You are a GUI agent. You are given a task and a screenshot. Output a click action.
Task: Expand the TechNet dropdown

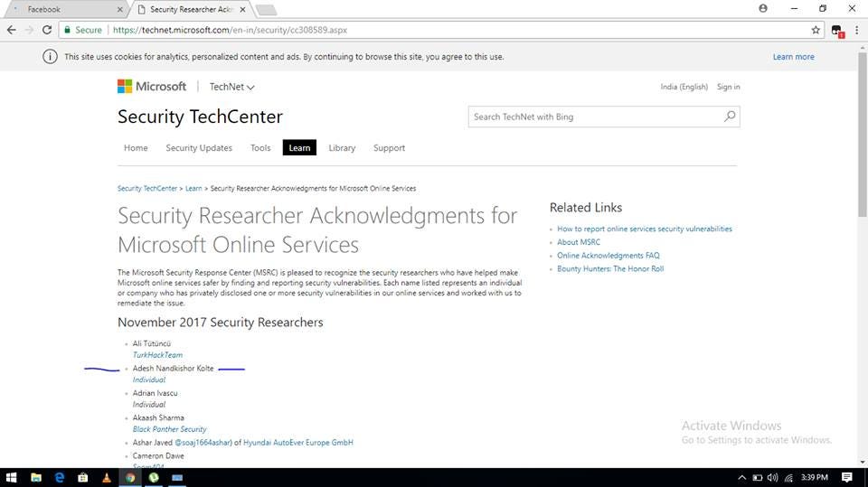click(231, 87)
